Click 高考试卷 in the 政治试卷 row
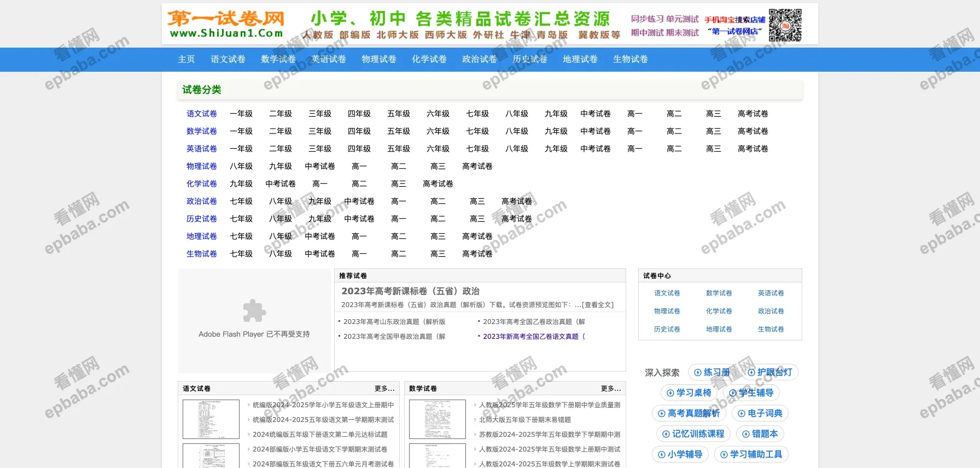The image size is (980, 468). click(x=517, y=201)
